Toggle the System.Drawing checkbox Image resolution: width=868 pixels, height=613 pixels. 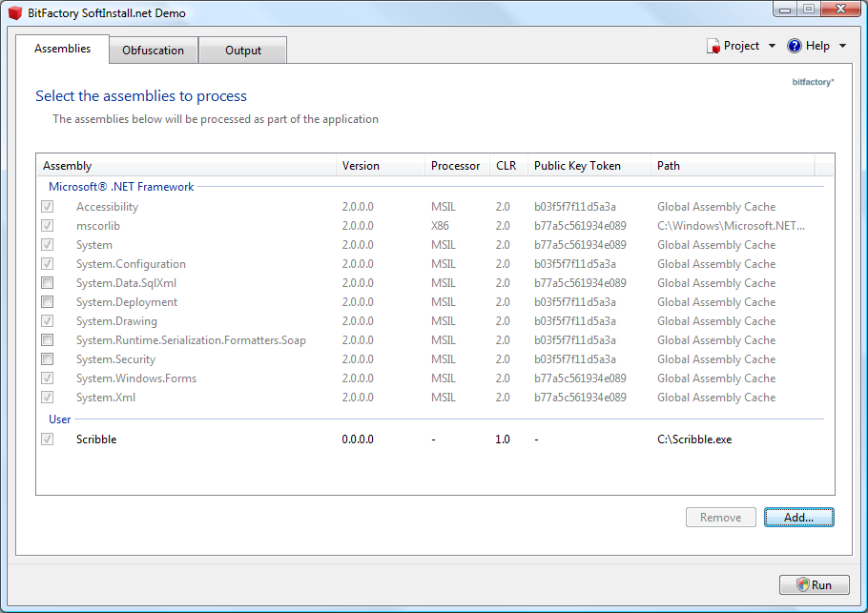coord(48,321)
